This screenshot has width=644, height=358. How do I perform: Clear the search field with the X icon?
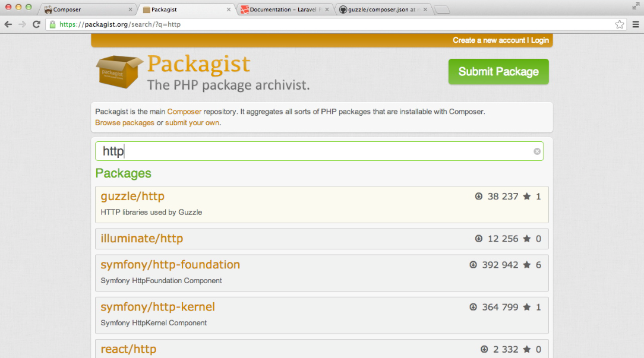coord(537,151)
